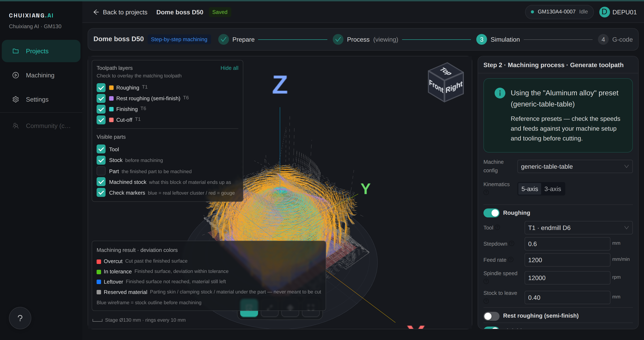Open the Community section in the sidebar
The width and height of the screenshot is (644, 340).
click(41, 126)
